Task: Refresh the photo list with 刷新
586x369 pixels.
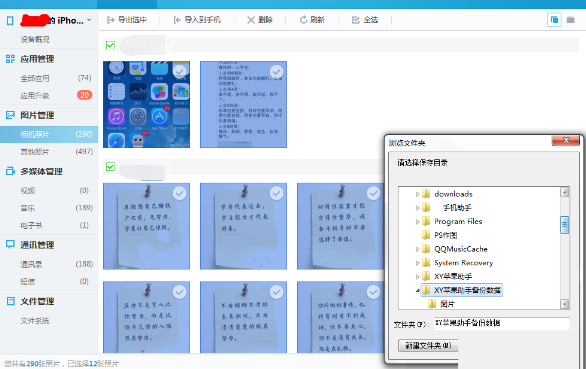Action: [312, 20]
